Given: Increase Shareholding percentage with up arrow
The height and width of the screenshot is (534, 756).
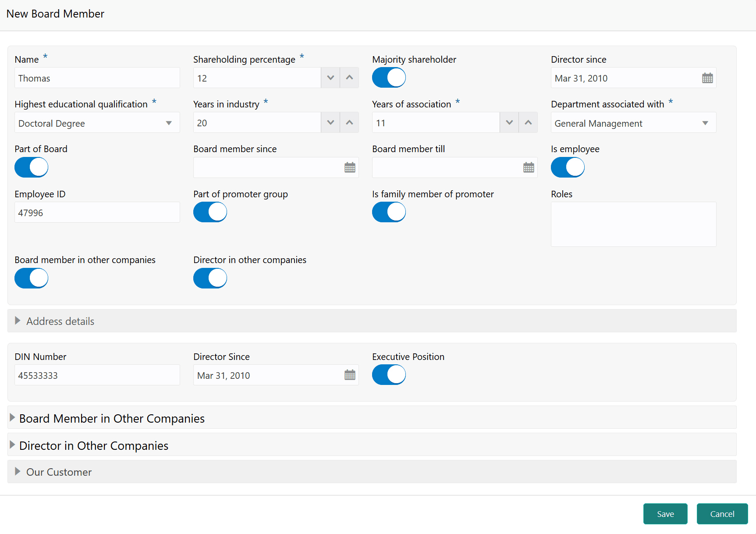Looking at the screenshot, I should (349, 78).
